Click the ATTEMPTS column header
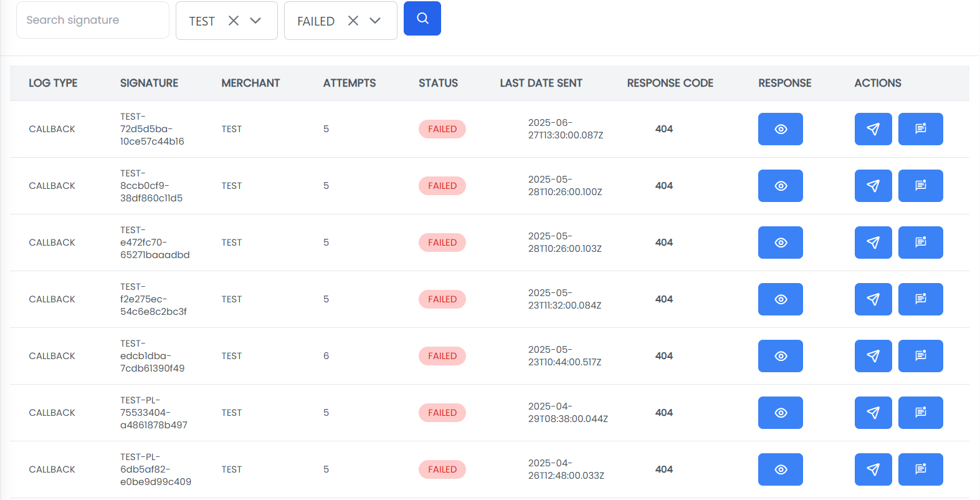980x500 pixels. click(350, 83)
